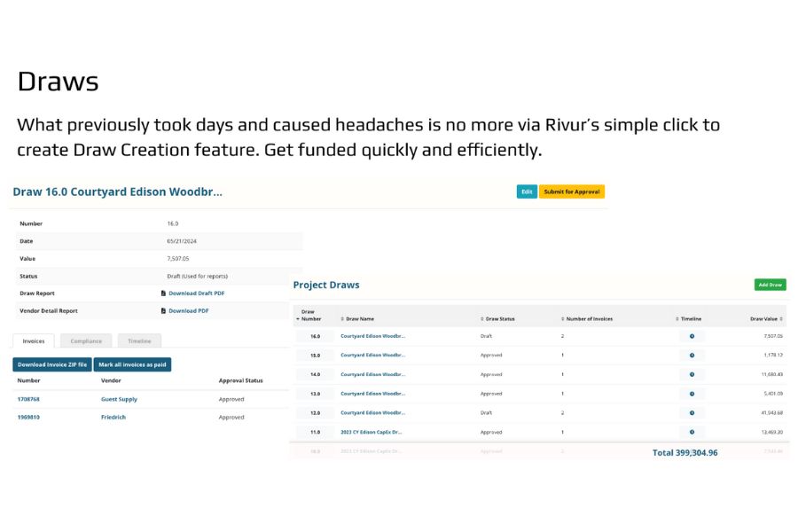The image size is (798, 532).
Task: Open the Guest Supply vendor link
Action: 119,399
